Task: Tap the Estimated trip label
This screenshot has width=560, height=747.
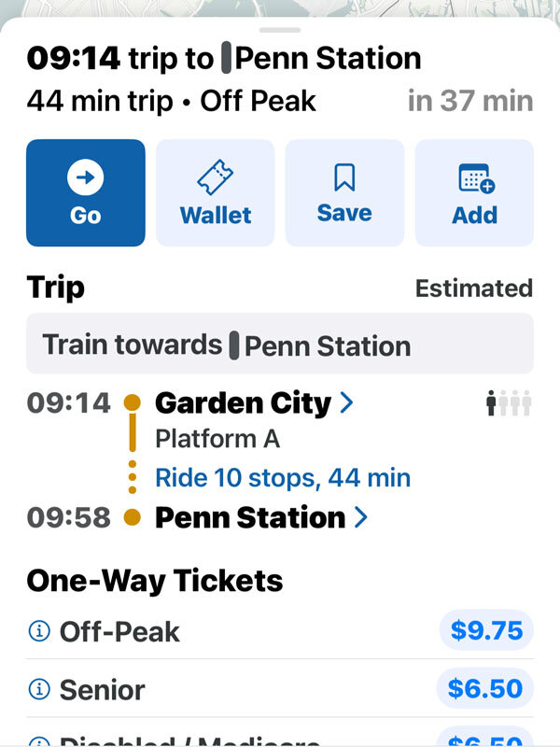Action: (x=474, y=289)
